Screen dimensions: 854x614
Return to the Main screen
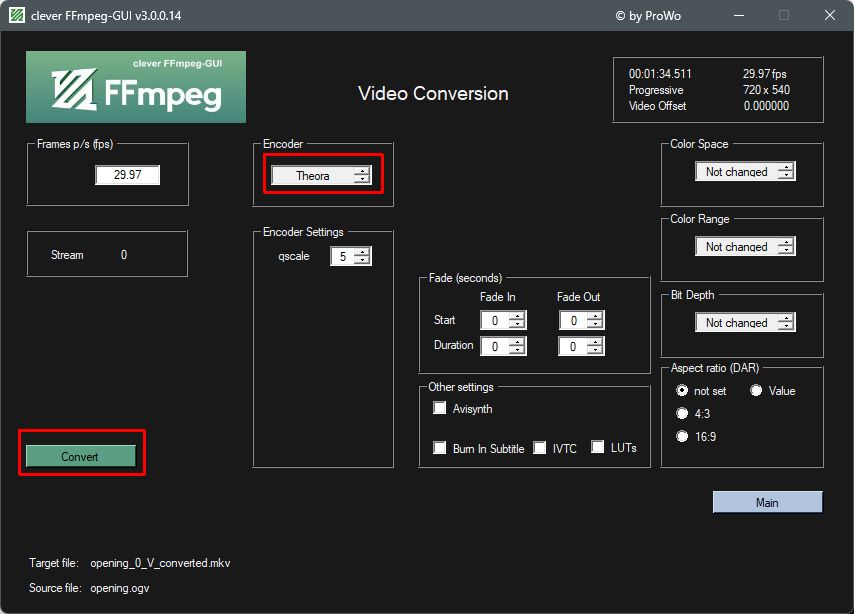point(767,502)
